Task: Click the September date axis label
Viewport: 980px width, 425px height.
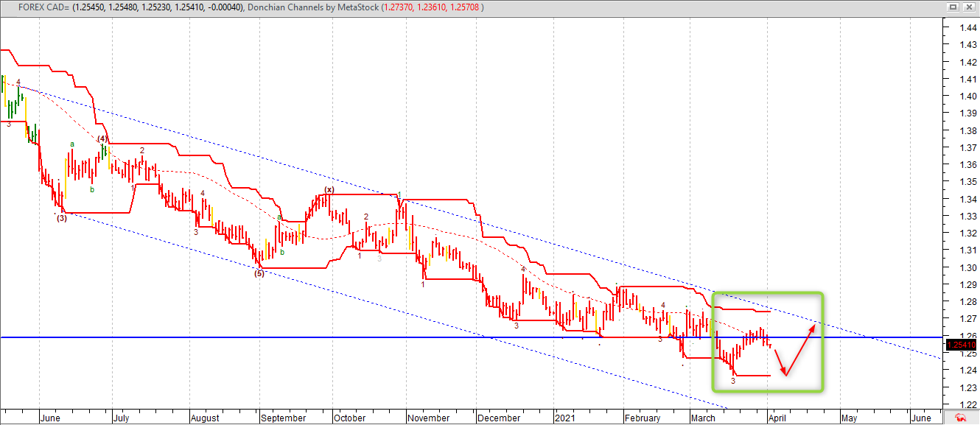Action: (x=283, y=418)
